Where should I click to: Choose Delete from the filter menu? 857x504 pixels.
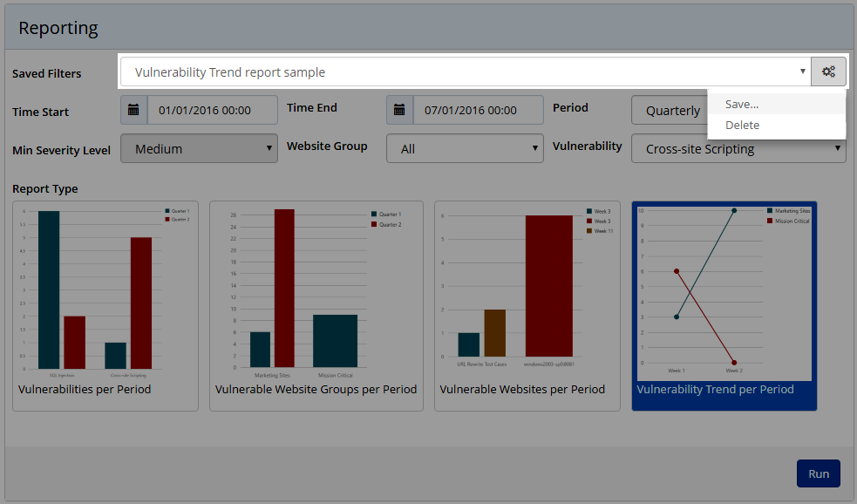pyautogui.click(x=742, y=125)
